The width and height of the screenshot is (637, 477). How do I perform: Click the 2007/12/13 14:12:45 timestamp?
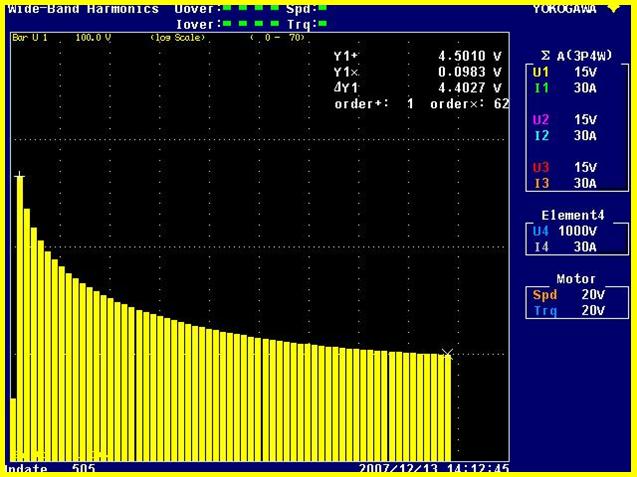pos(434,468)
